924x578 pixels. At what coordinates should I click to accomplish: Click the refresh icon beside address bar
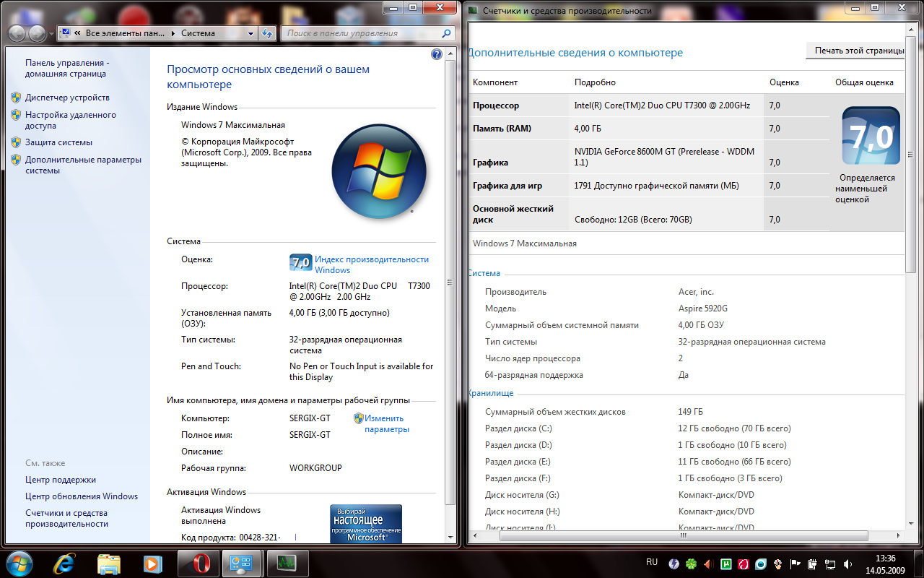267,33
